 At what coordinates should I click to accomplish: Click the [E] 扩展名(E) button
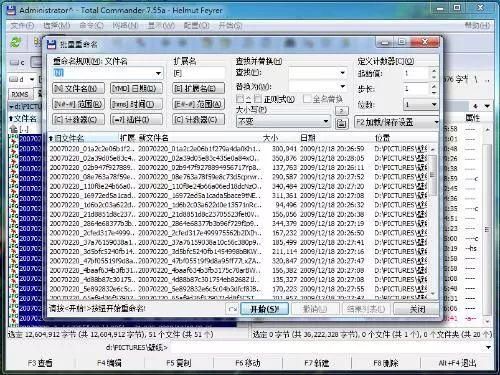pos(198,88)
